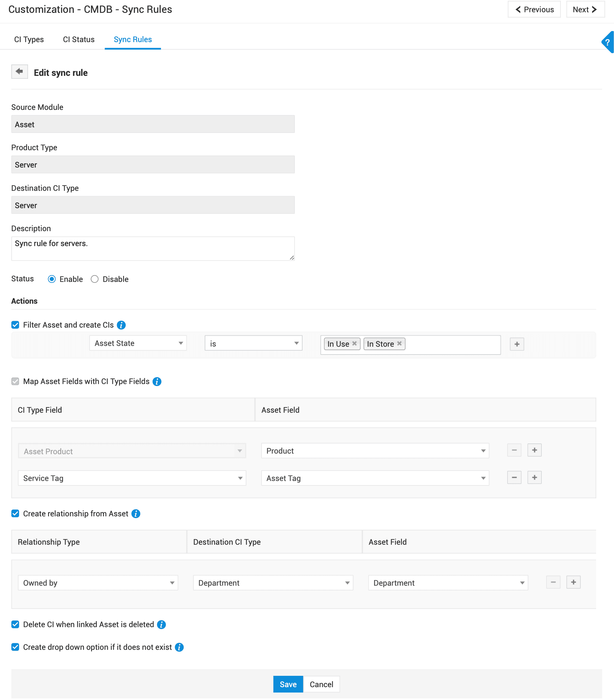Remove the In Use tag

[x=354, y=343]
